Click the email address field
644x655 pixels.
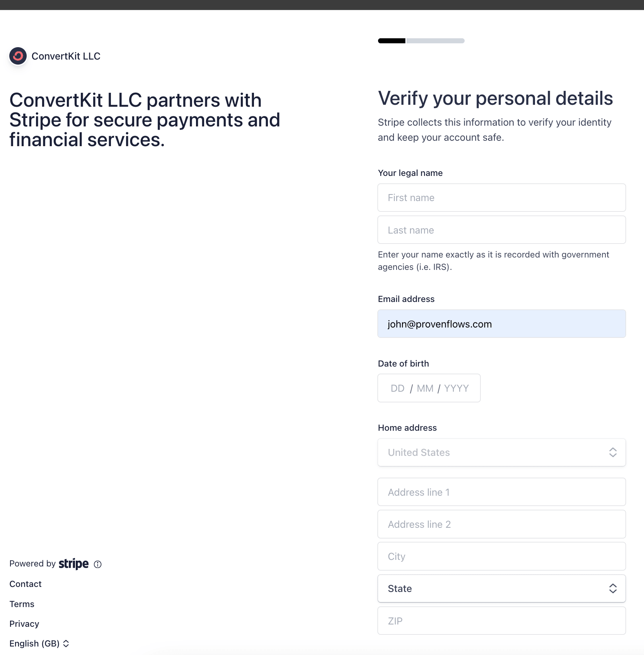coord(502,324)
